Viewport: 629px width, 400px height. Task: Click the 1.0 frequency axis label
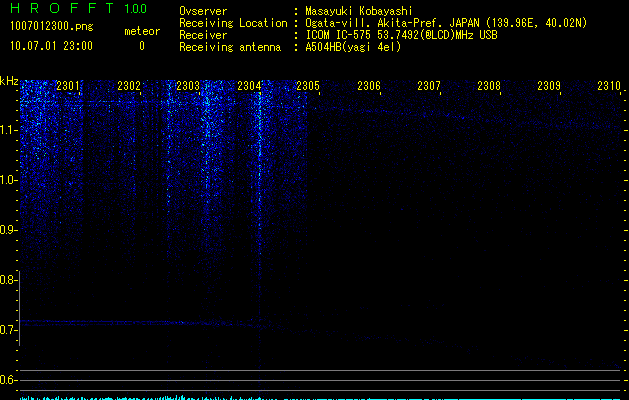coord(8,180)
